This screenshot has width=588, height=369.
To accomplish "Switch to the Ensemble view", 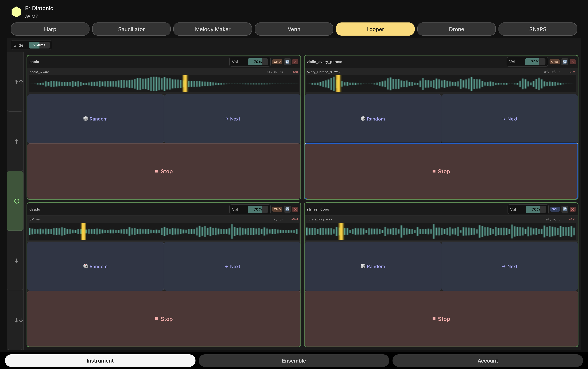I will click(294, 360).
